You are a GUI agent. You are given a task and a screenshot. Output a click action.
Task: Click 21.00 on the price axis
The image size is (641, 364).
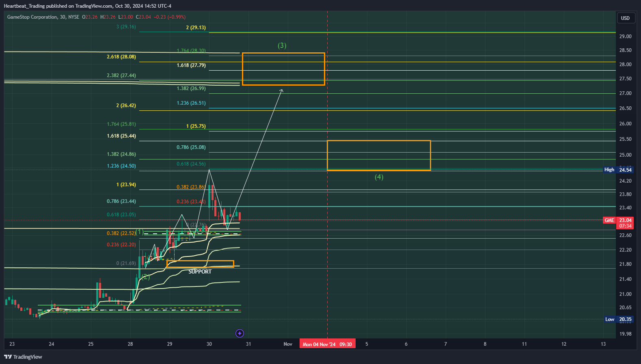point(625,294)
